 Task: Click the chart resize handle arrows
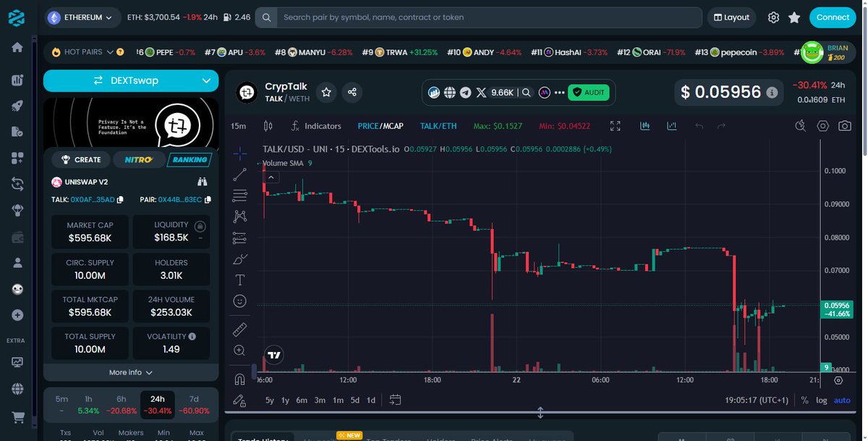540,413
